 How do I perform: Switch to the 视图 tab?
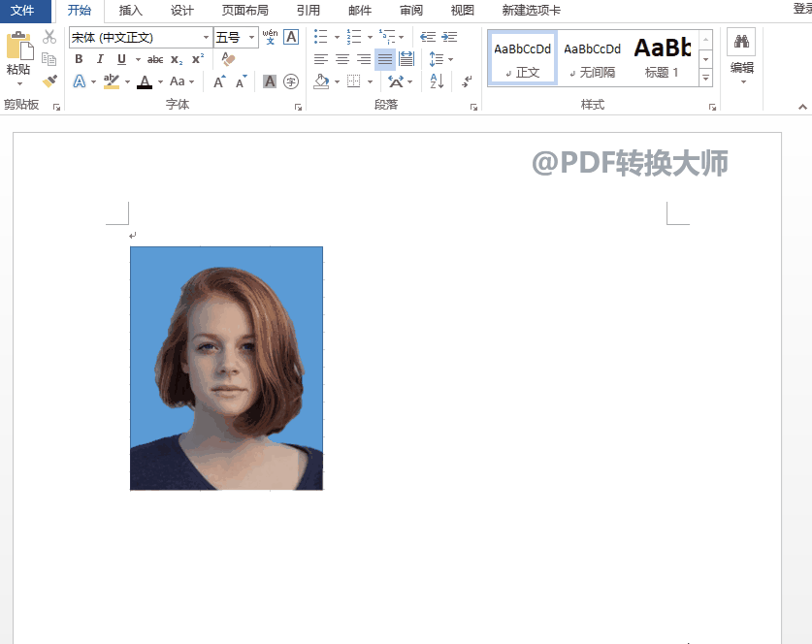pos(463,11)
